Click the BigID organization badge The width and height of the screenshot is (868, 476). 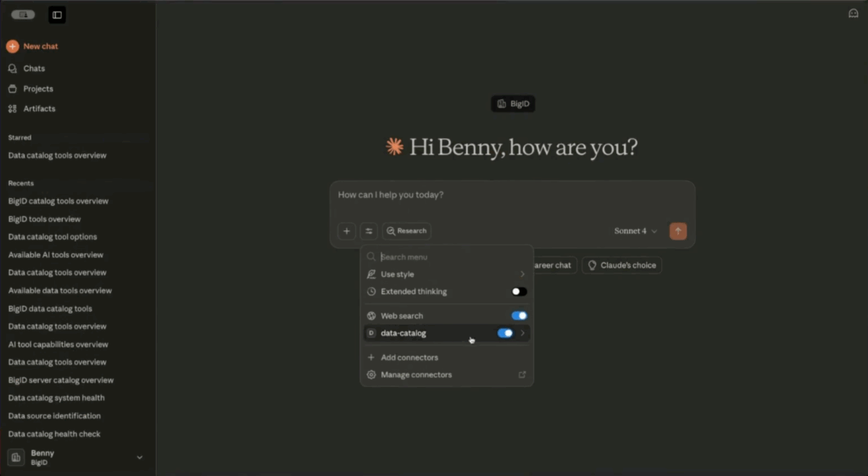pos(513,104)
